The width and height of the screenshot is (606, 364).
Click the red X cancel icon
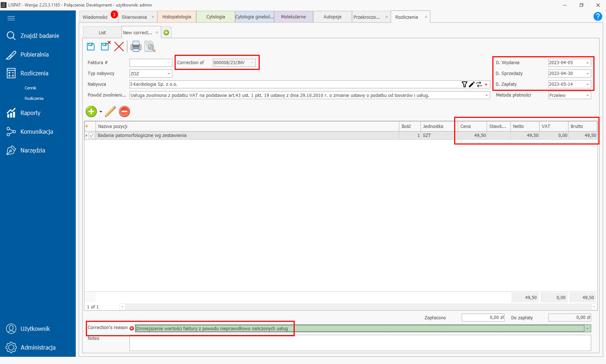pyautogui.click(x=119, y=46)
